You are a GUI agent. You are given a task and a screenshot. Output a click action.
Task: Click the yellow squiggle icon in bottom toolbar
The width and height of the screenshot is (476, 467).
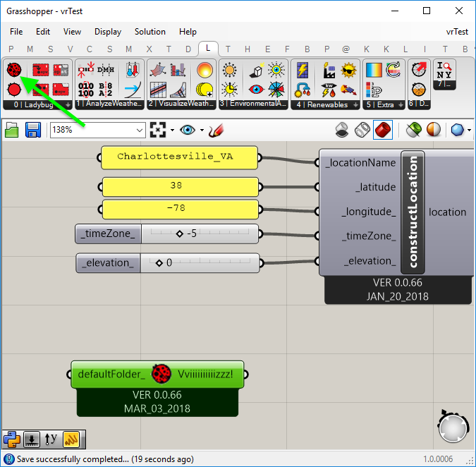(71, 439)
